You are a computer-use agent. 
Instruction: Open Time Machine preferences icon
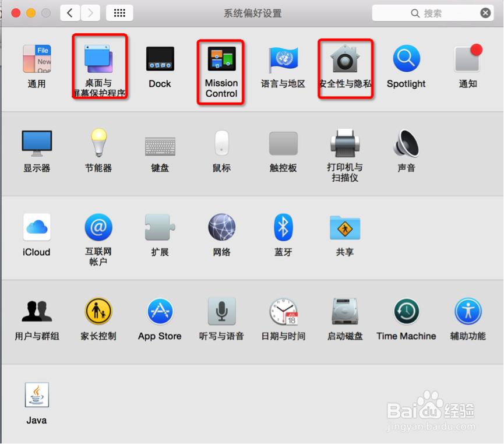coord(406,311)
